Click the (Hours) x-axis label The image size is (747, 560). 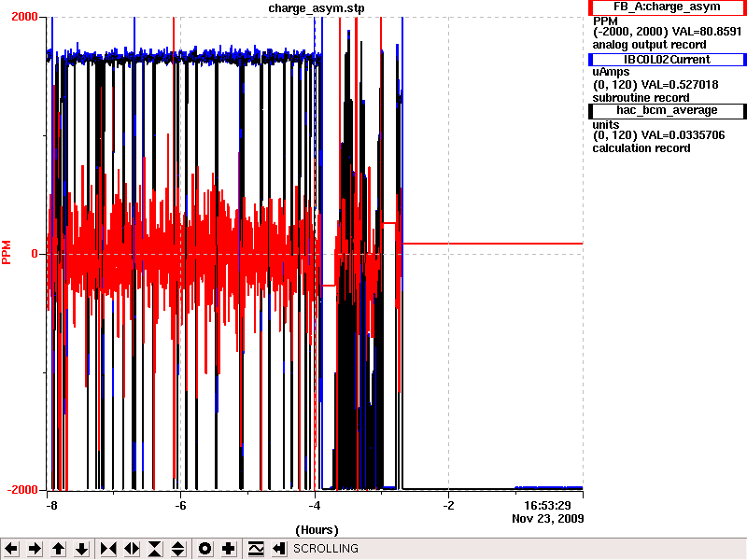pos(317,530)
